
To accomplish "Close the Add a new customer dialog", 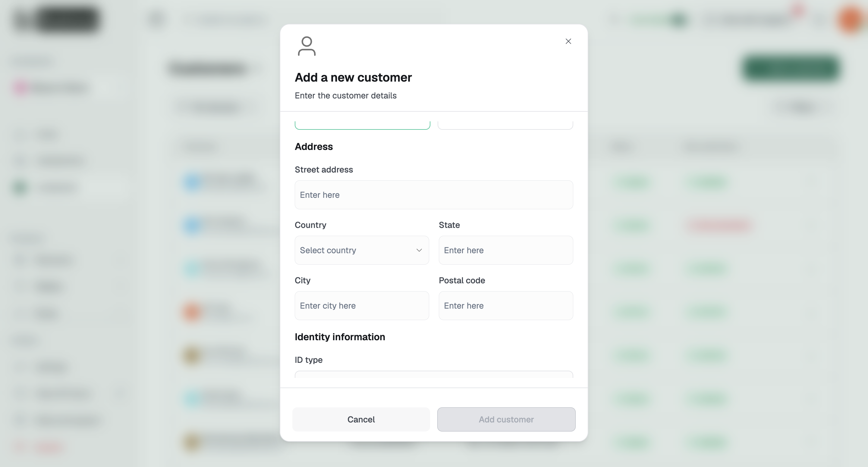I will click(x=568, y=41).
